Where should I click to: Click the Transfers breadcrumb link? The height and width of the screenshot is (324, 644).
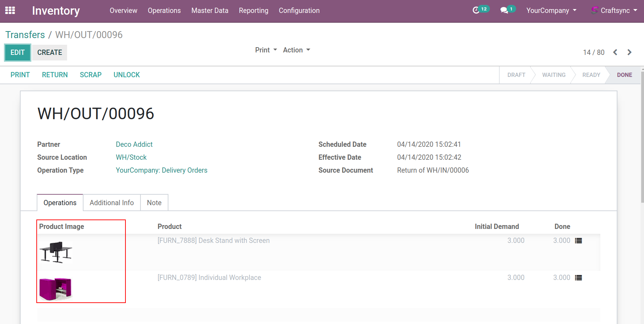coord(25,35)
